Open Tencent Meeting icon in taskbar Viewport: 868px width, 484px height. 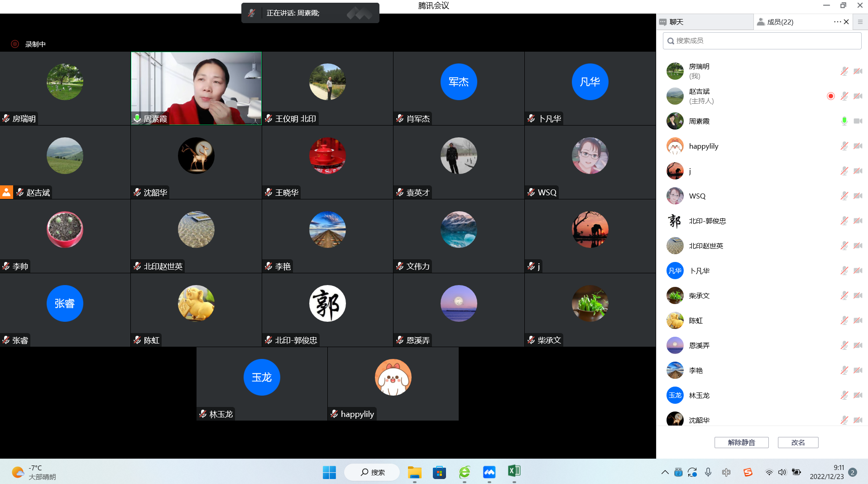[x=489, y=472]
